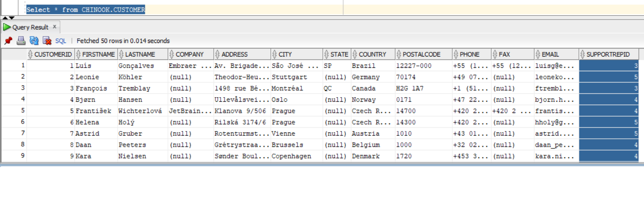The width and height of the screenshot is (644, 218).
Task: Switch to the Query Result tab
Action: tap(30, 27)
